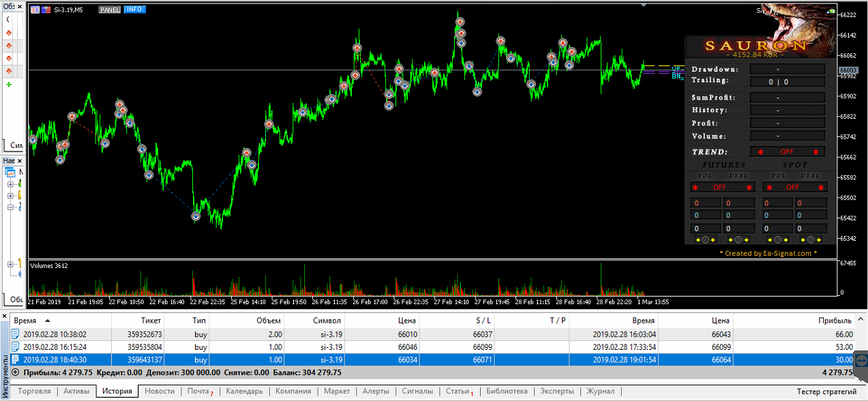868x401 pixels.
Task: Open the Ea-Signal.com link in panel
Action: 768,253
